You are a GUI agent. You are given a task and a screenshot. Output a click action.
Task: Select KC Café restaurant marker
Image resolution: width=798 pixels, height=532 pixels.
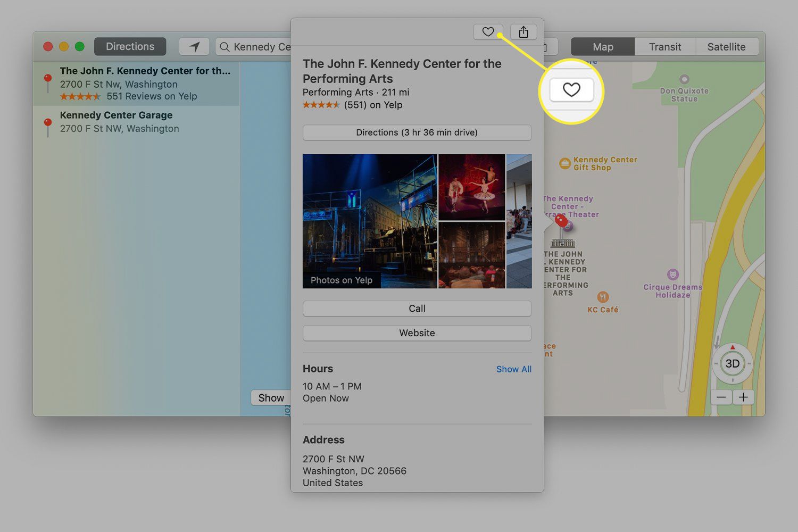[603, 297]
